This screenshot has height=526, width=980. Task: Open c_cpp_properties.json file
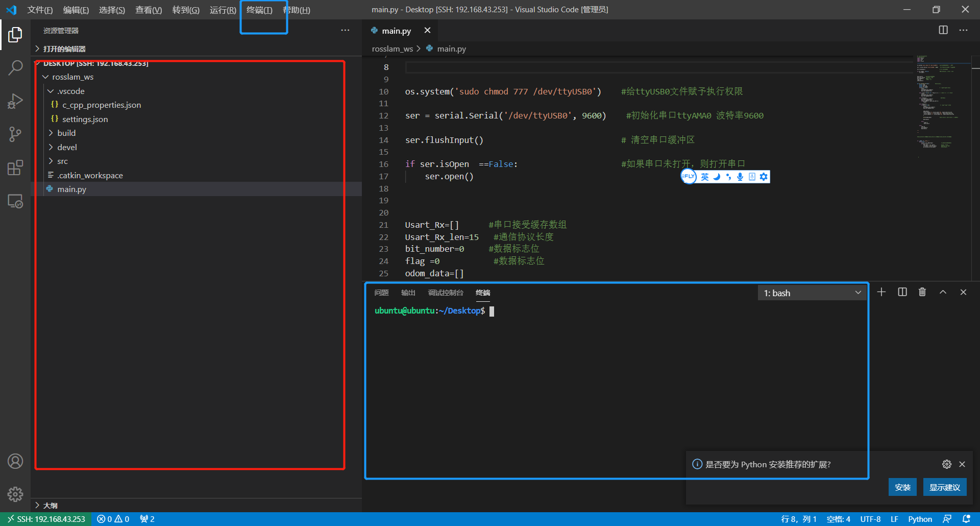click(197, 105)
